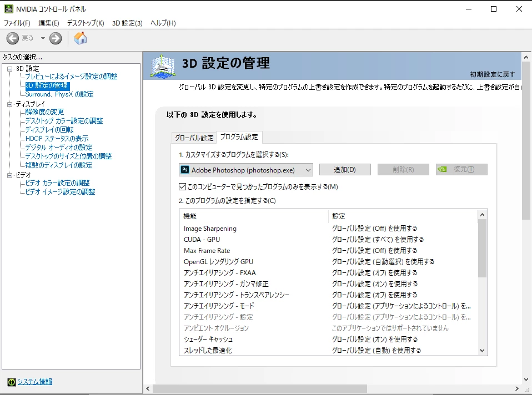This screenshot has width=532, height=395.
Task: Open the 編集(E) menu
Action: (x=48, y=23)
